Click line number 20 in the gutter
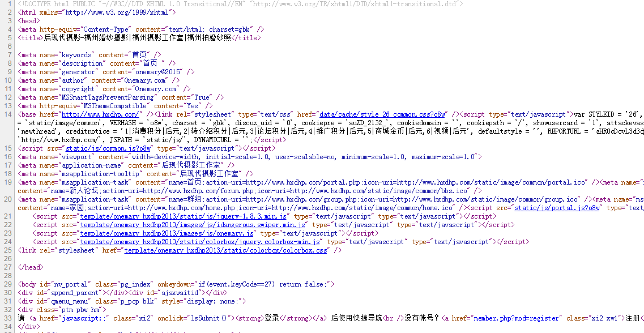The width and height of the screenshot is (644, 333). click(8, 199)
